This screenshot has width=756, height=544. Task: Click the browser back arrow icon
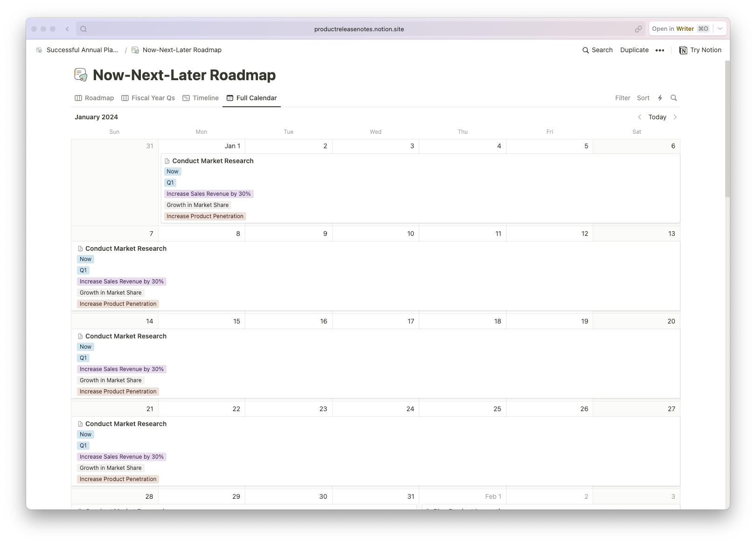point(67,29)
